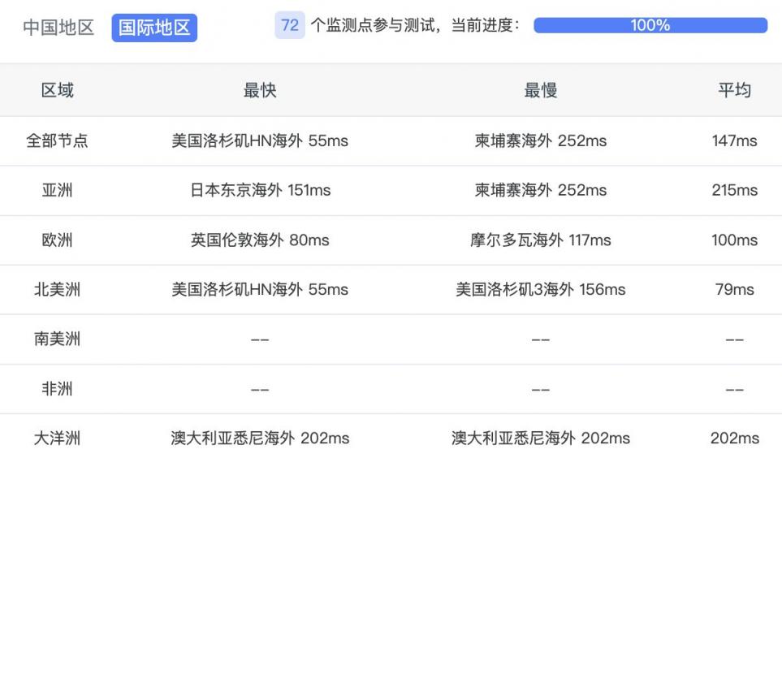
Task: Sort by the 最快 column header
Action: pos(260,90)
